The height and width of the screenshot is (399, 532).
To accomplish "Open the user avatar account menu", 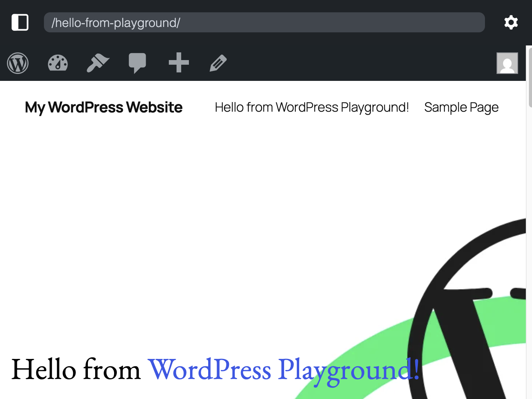I will pos(507,63).
